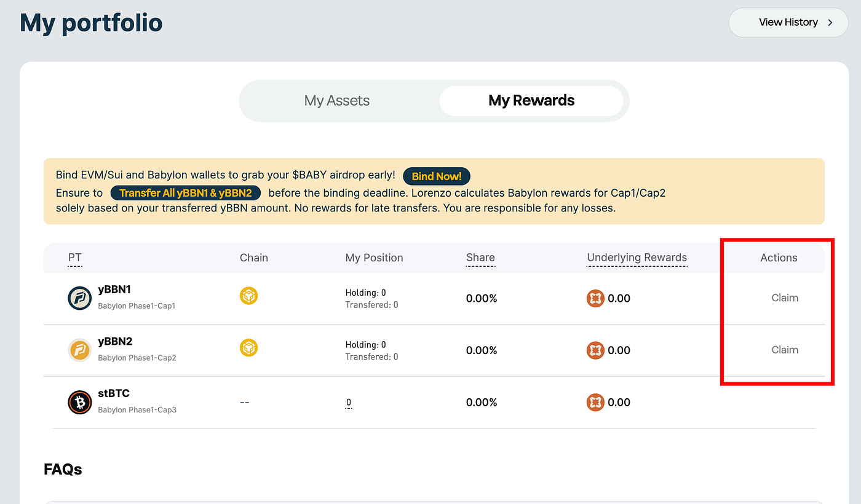Image resolution: width=861 pixels, height=504 pixels.
Task: Click Holding: 0 in yBBN2 row
Action: point(366,345)
